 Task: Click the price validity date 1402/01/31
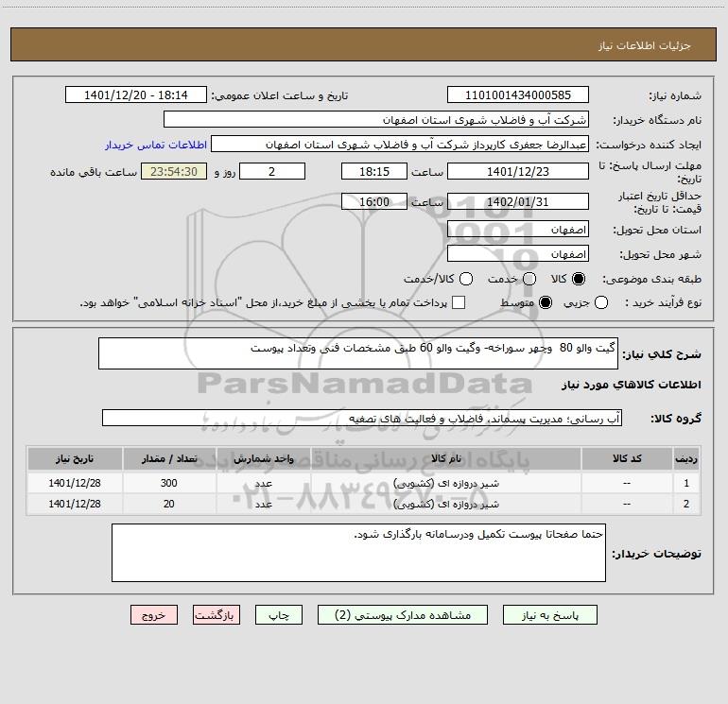point(518,201)
